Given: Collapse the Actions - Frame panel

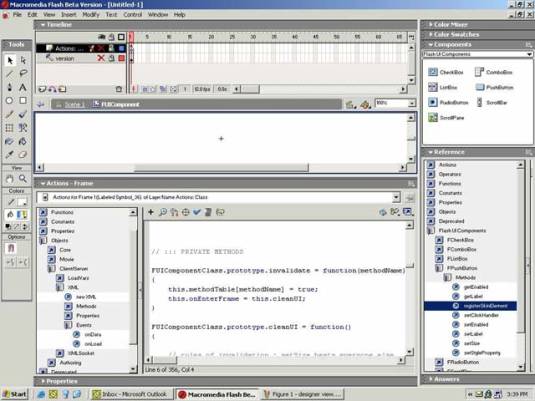Looking at the screenshot, I should [43, 183].
